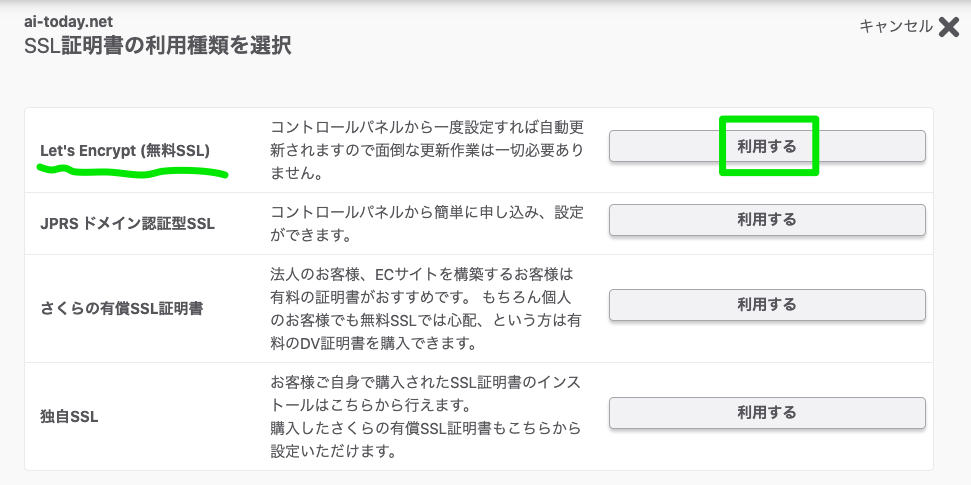The image size is (971, 485).
Task: Click the Let's Encrypt (無料SSL) label
Action: click(125, 151)
